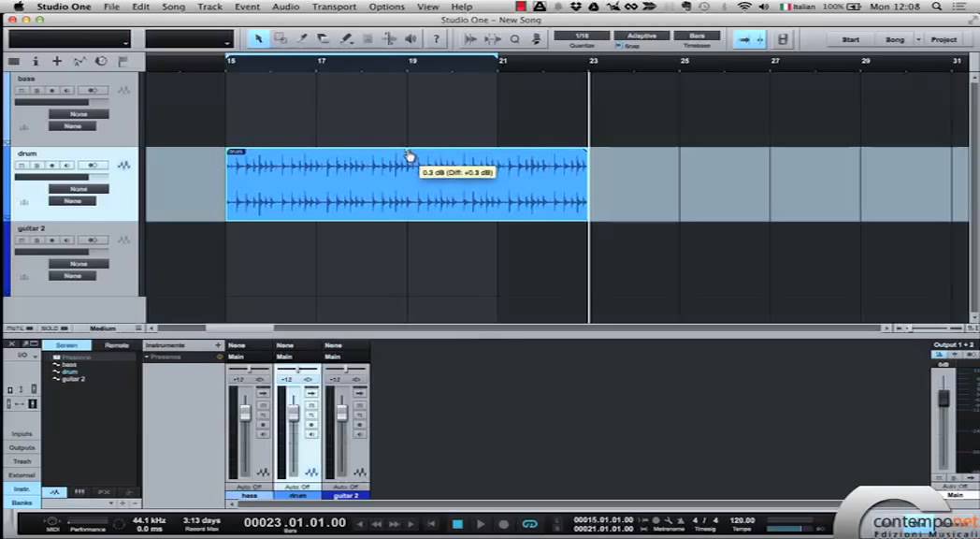The image size is (980, 539).
Task: Open the Quantize 1/16 dropdown
Action: point(582,36)
